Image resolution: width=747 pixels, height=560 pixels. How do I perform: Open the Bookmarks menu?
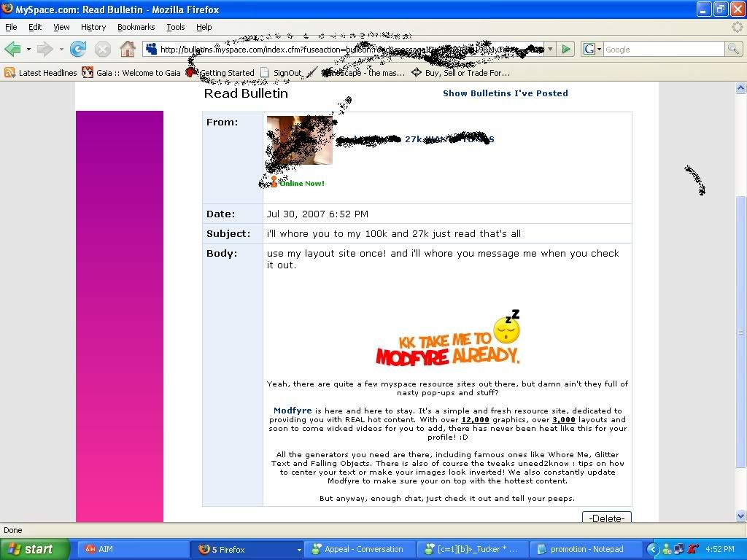(x=136, y=27)
